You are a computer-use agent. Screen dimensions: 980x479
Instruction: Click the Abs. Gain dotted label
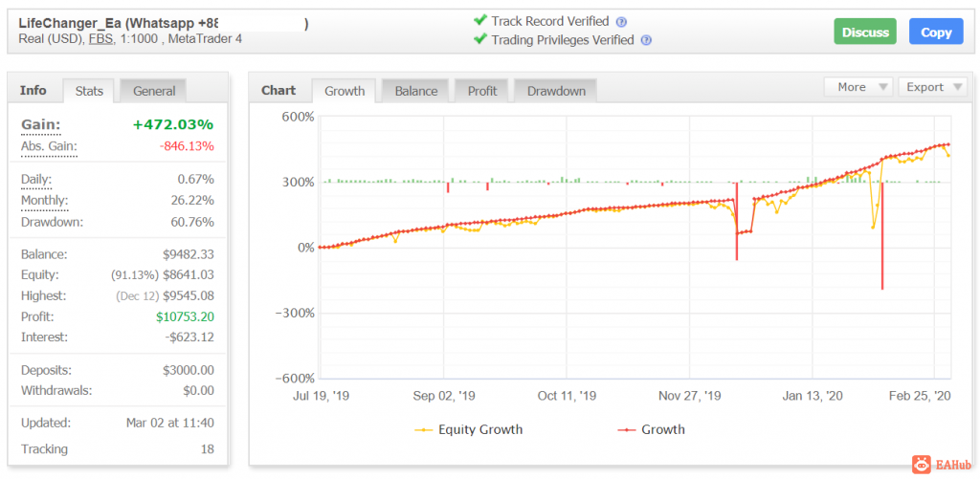pyautogui.click(x=49, y=147)
